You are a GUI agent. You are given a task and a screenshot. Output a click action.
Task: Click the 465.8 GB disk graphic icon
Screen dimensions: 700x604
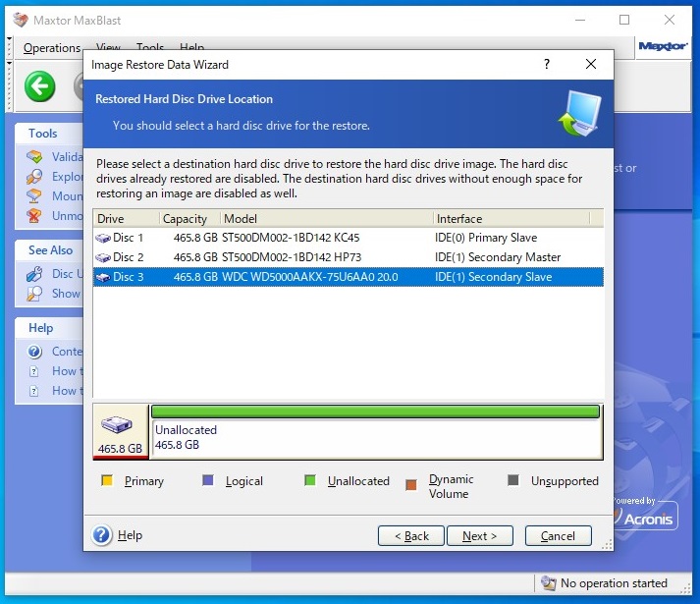[x=117, y=423]
